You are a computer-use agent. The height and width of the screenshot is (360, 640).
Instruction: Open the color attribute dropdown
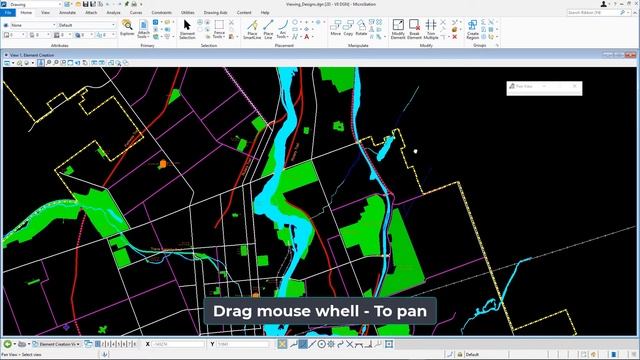click(x=14, y=35)
